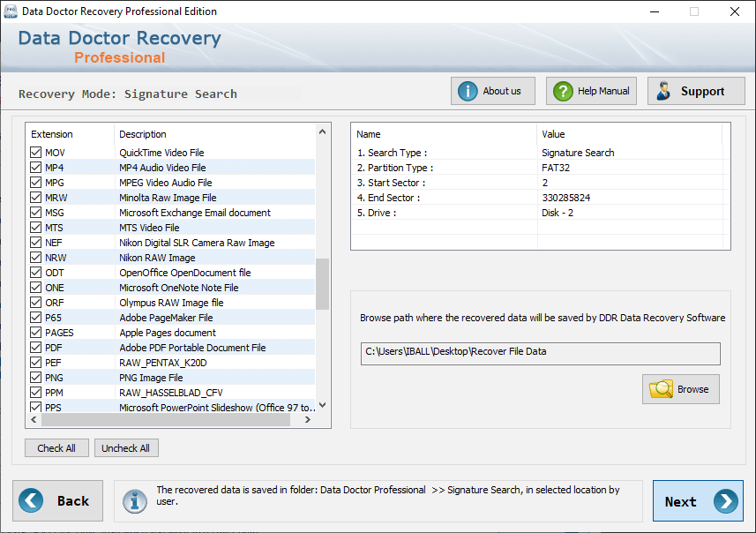Image resolution: width=756 pixels, height=533 pixels.
Task: Click Uncheck All button
Action: point(126,448)
